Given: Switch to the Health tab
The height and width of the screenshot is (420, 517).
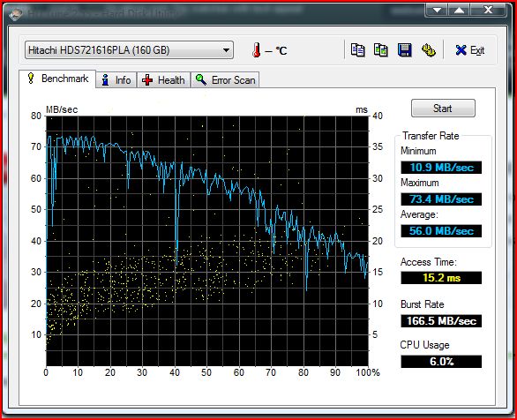Looking at the screenshot, I should [164, 80].
